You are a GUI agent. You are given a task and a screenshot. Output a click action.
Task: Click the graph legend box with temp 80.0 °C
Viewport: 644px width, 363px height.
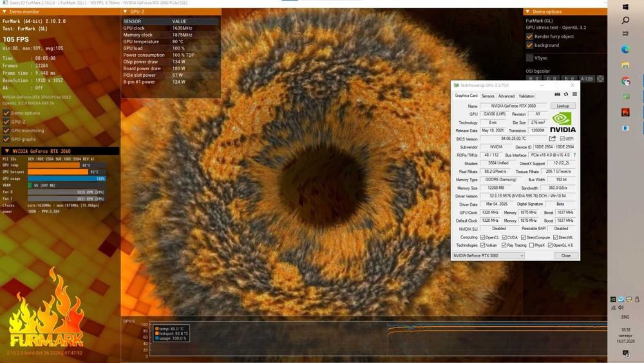171,333
